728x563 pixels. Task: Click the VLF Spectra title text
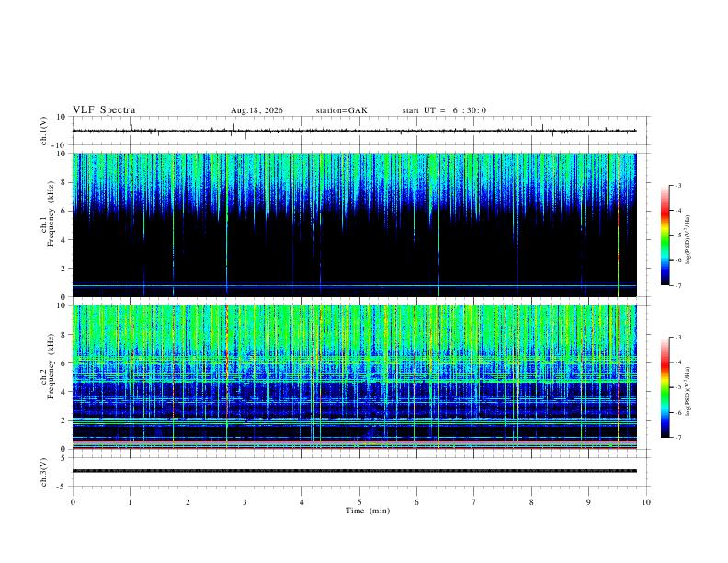coord(104,110)
